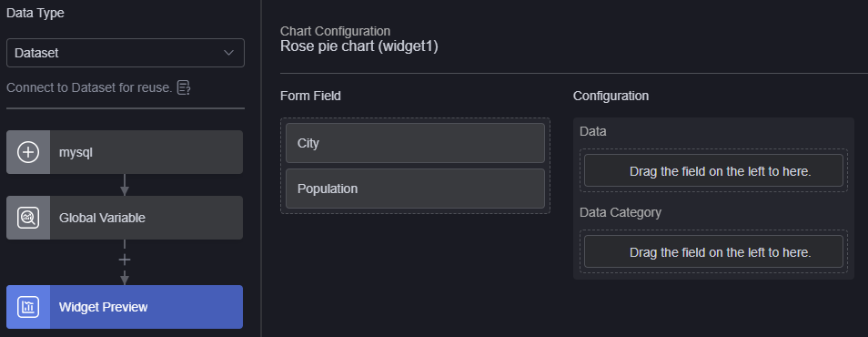868x337 pixels.
Task: Select the Population form field
Action: 415,189
